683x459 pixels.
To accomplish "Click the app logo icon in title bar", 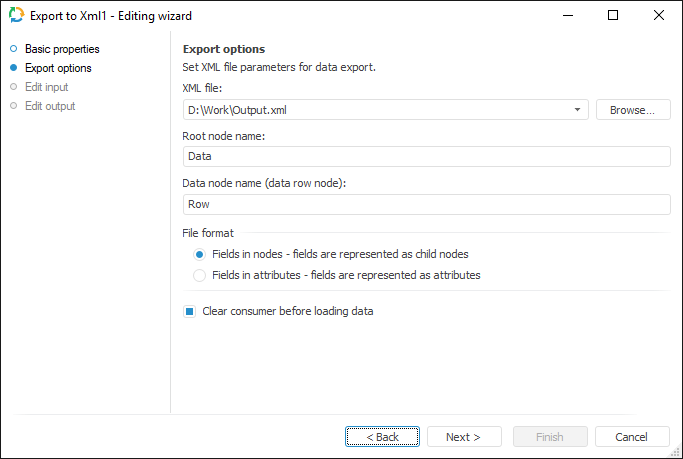I will tap(16, 16).
